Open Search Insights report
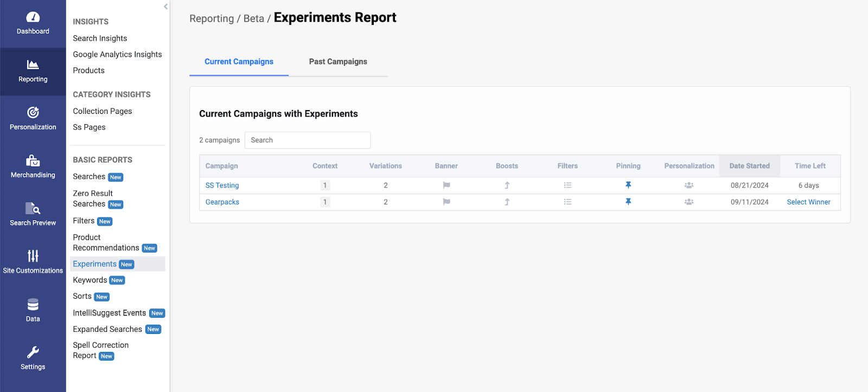868x392 pixels. [x=100, y=38]
